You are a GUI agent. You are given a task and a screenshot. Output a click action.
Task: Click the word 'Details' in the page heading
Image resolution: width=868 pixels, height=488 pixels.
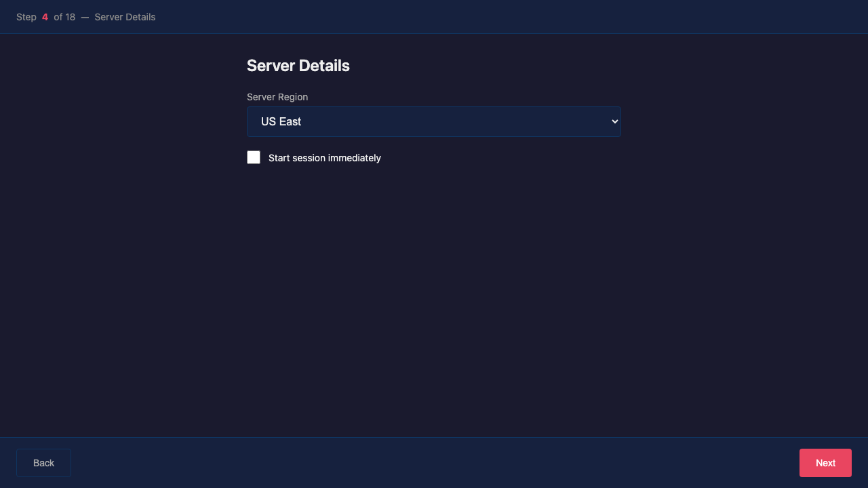[x=324, y=66]
